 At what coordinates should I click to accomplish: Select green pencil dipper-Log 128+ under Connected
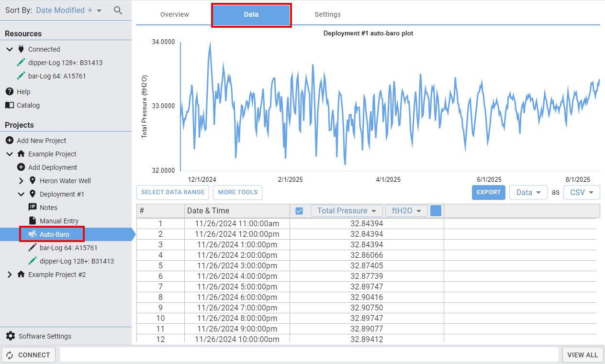point(21,63)
